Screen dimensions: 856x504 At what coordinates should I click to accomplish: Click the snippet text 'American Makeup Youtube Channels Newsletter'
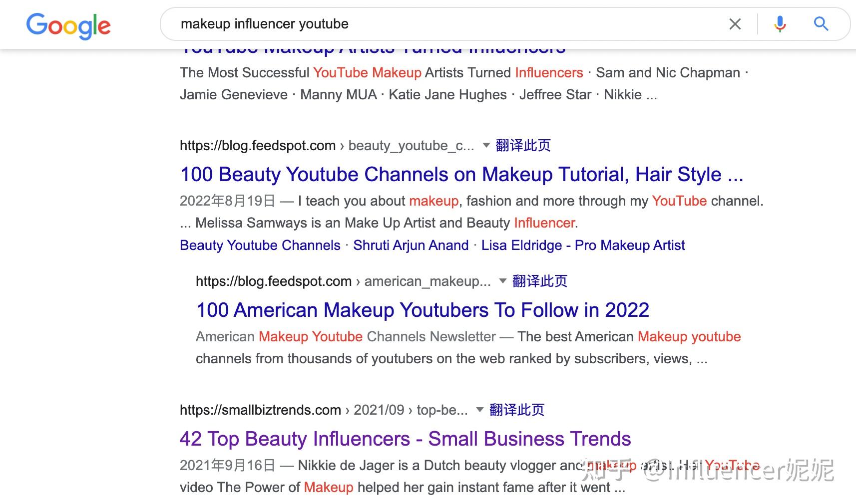pyautogui.click(x=346, y=337)
